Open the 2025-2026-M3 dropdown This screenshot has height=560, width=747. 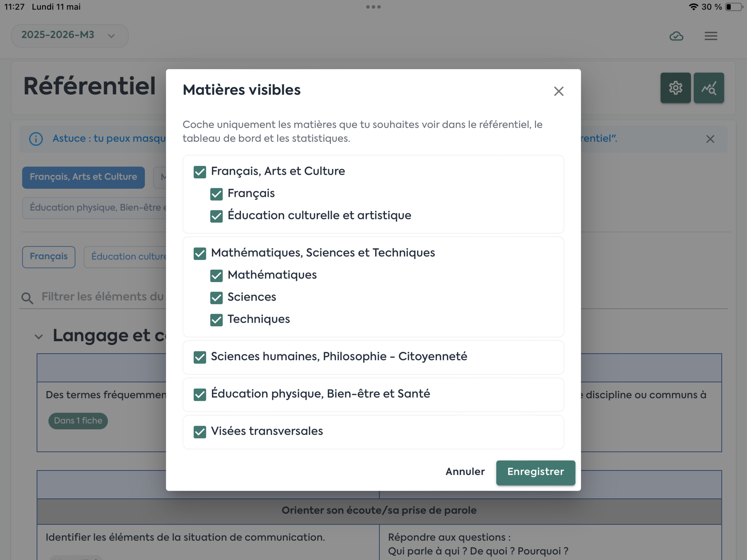69,36
